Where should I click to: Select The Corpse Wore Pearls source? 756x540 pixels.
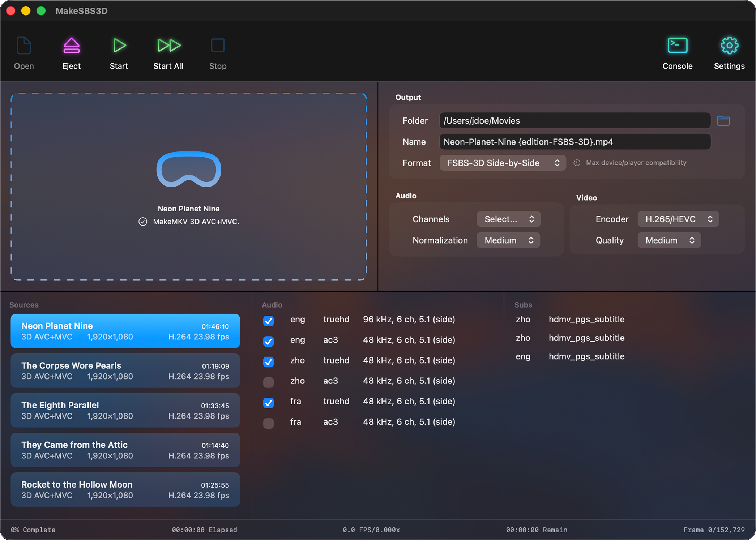tap(125, 370)
